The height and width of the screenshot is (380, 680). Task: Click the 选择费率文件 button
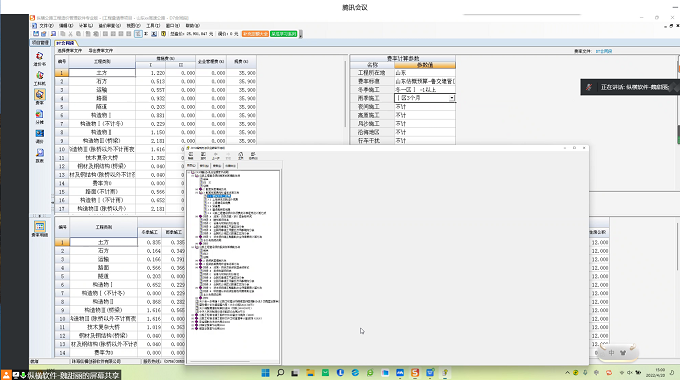pyautogui.click(x=70, y=51)
